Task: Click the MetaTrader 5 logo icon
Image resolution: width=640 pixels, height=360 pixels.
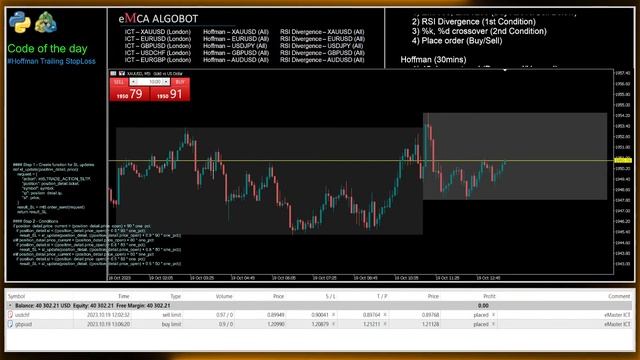Action: [46, 22]
